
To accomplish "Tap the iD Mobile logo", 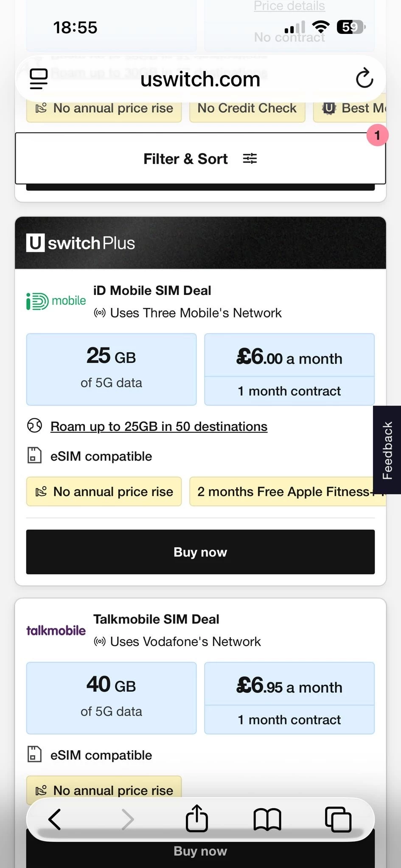I will pyautogui.click(x=56, y=301).
